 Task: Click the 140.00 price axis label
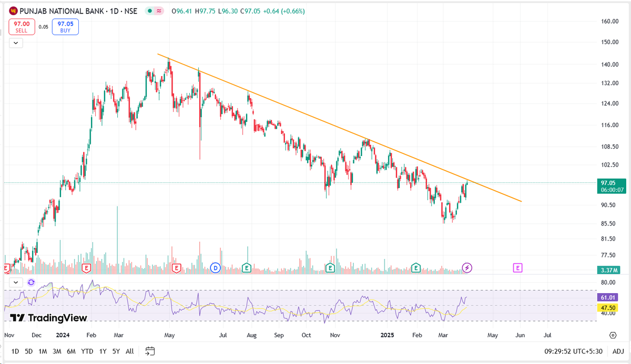tap(609, 65)
